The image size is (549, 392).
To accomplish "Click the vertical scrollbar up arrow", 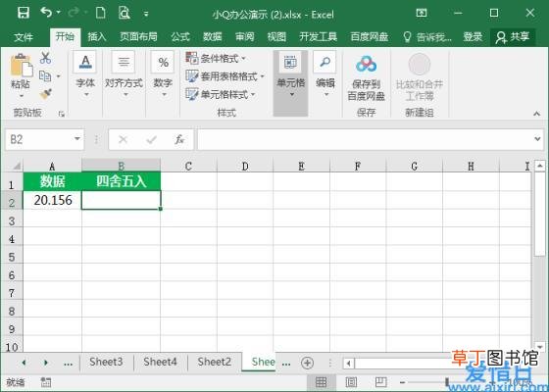I will [539, 166].
